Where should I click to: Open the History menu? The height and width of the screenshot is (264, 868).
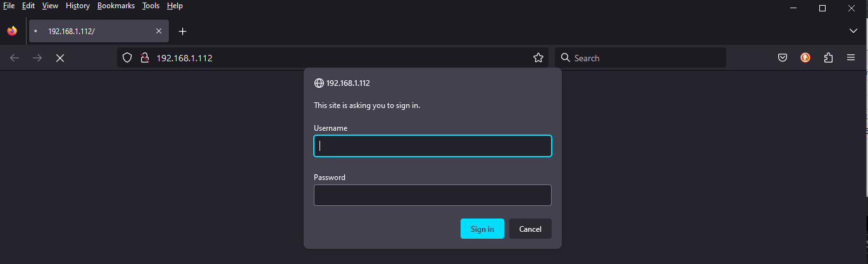77,6
